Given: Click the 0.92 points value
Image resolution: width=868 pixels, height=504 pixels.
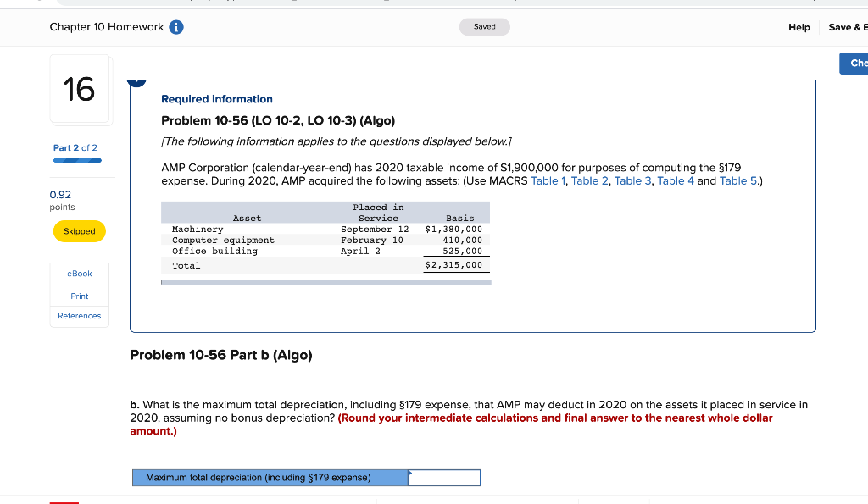Looking at the screenshot, I should pos(60,195).
